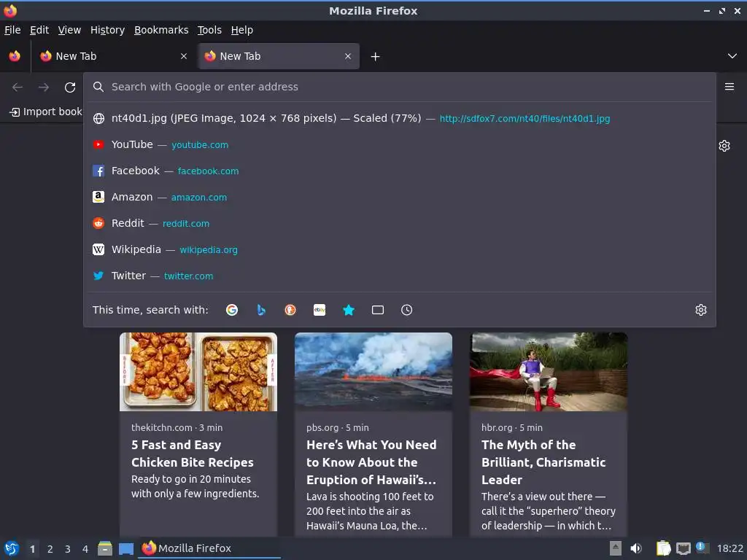Viewport: 747px width, 560px height.
Task: Open the Firefox hamburger application menu
Action: pos(729,87)
